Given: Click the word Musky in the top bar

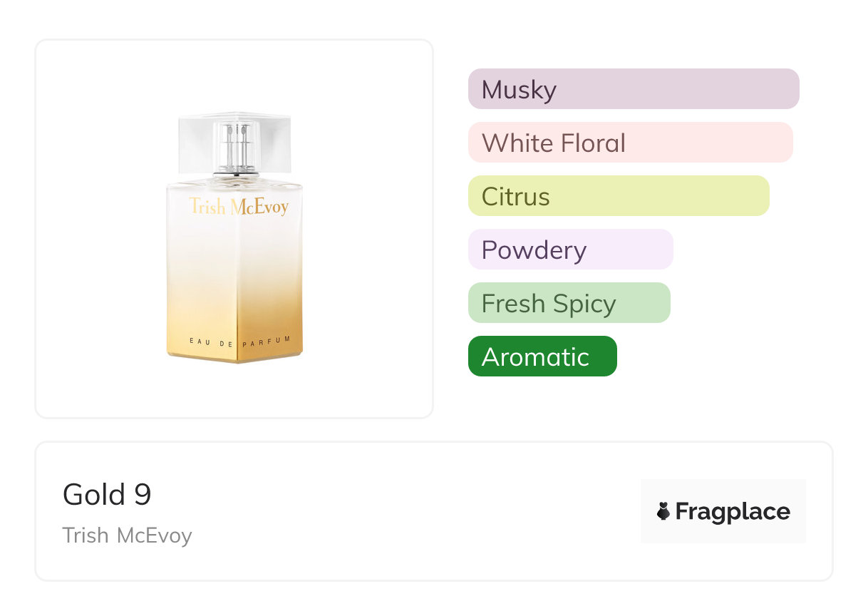Looking at the screenshot, I should click(x=519, y=90).
